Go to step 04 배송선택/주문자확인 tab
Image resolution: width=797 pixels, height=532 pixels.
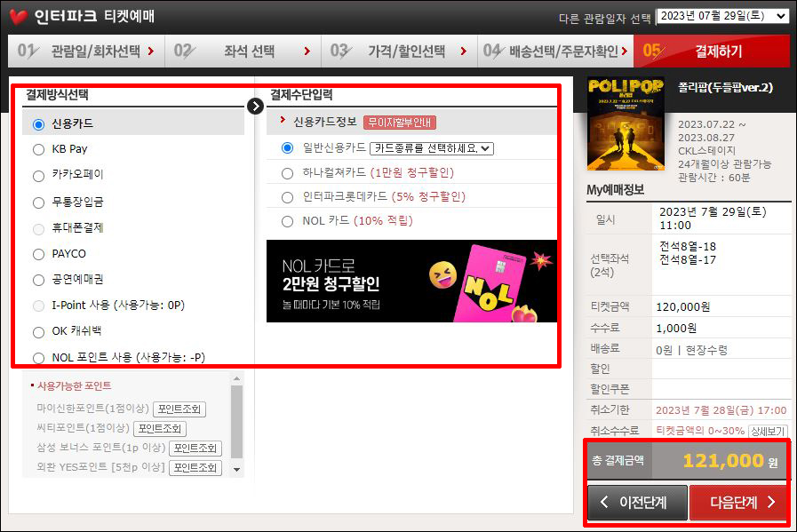tap(555, 51)
